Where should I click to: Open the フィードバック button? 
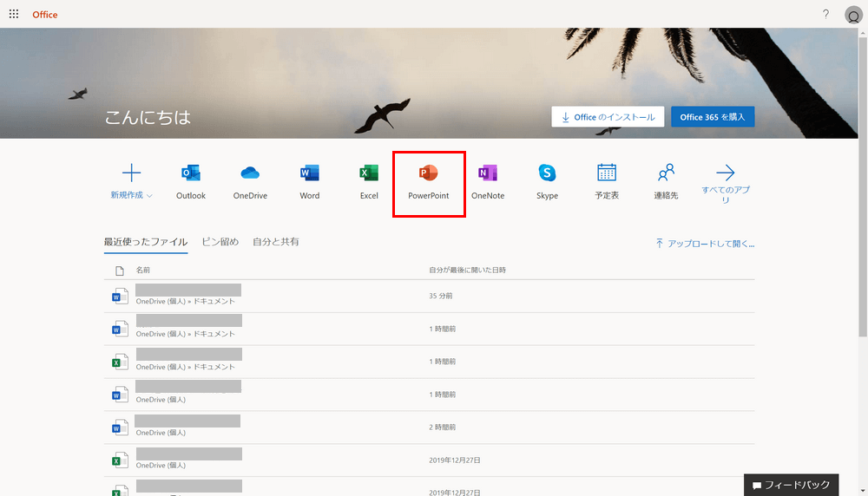point(792,485)
